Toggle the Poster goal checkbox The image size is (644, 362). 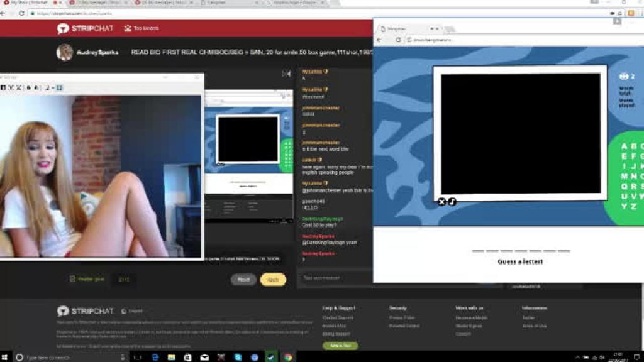73,278
